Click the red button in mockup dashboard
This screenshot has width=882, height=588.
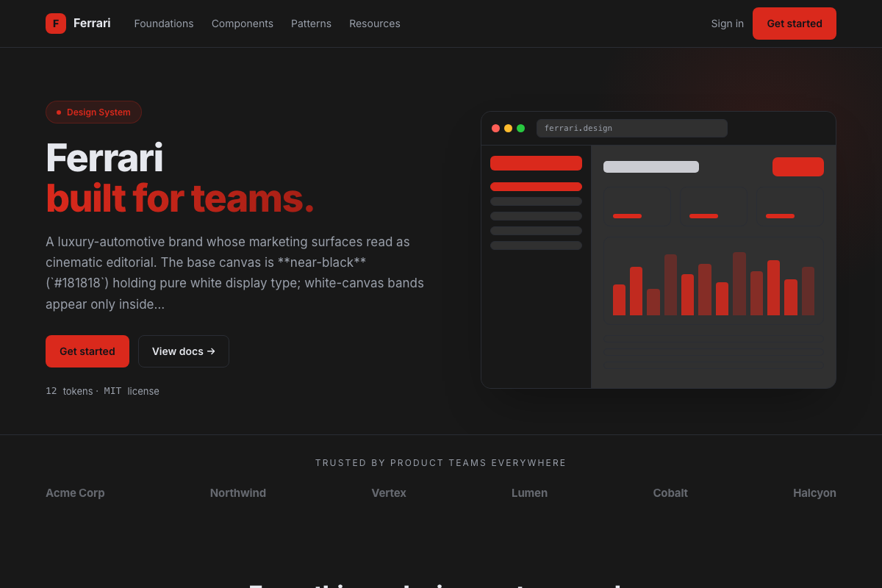pos(798,167)
